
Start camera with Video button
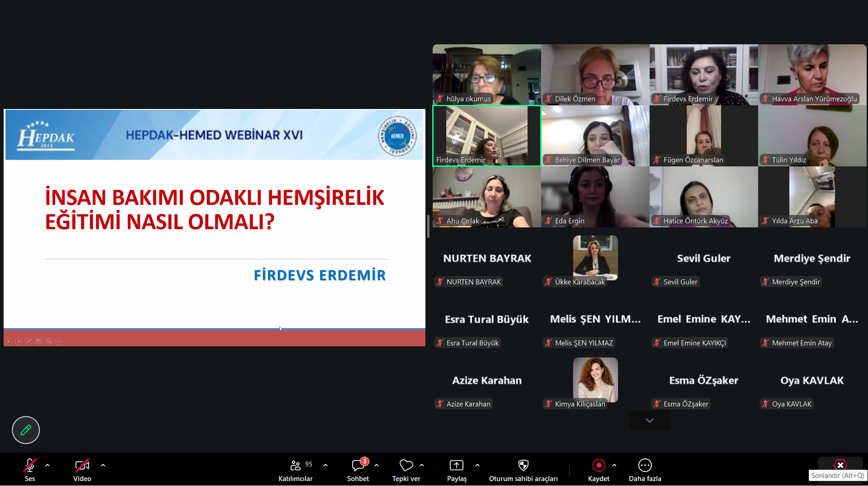coord(82,470)
